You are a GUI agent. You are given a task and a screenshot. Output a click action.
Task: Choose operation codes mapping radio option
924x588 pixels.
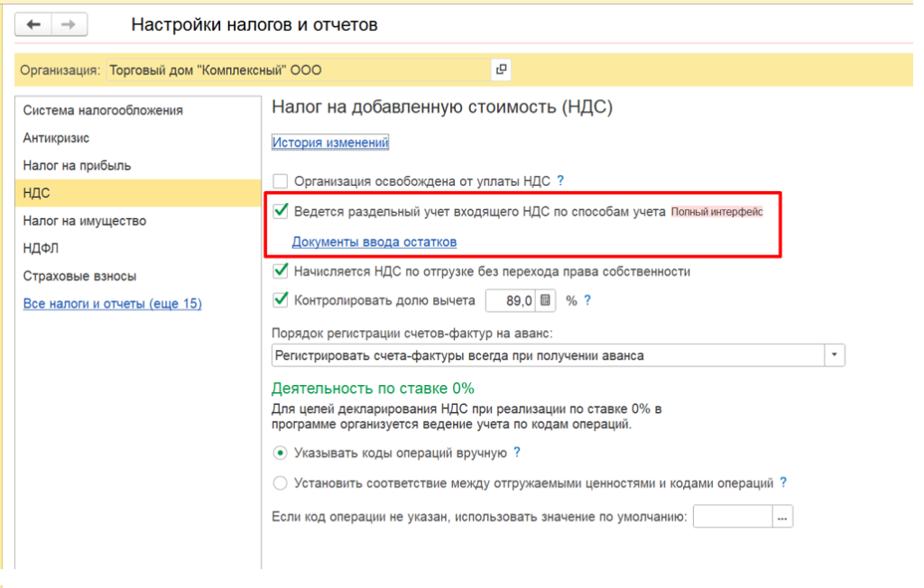pos(281,483)
